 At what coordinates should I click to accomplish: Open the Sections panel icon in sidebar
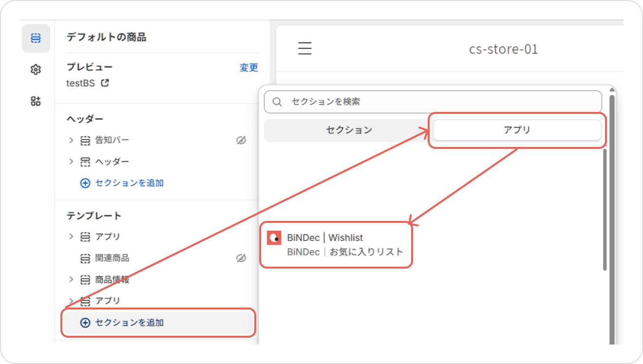click(36, 38)
